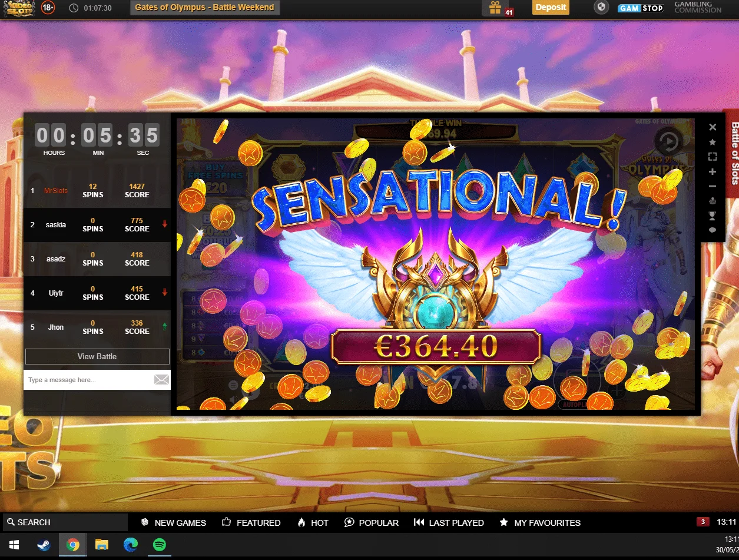Open the Last Played menu
This screenshot has height=560, width=739.
[449, 522]
